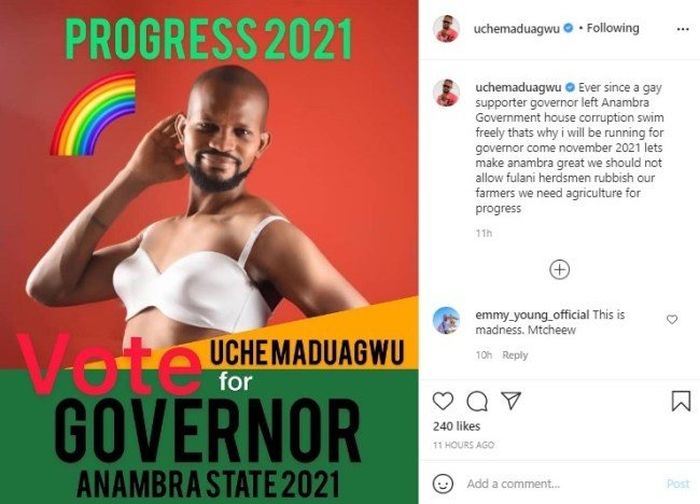This screenshot has height=504, width=700.
Task: Click the header profile avatar
Action: pyautogui.click(x=446, y=29)
